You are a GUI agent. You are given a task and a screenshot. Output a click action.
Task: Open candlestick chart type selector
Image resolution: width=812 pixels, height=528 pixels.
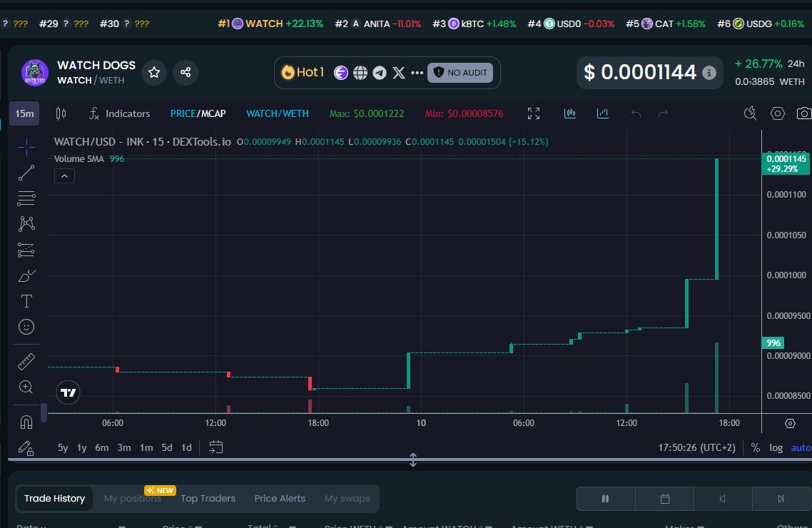[x=61, y=113]
